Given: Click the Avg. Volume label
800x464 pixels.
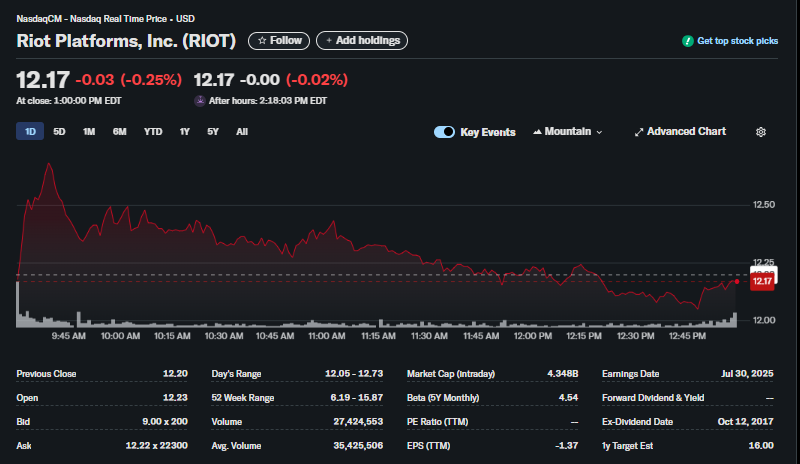Looking at the screenshot, I should pos(236,446).
